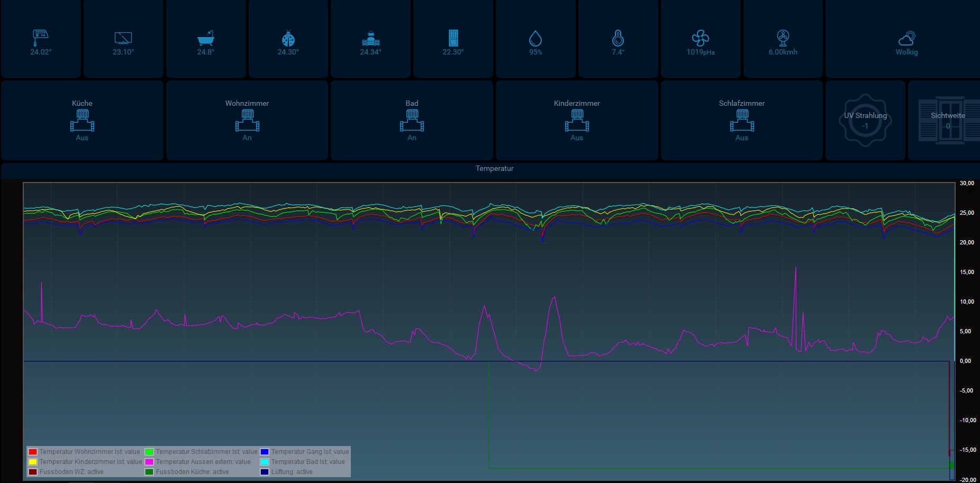Click the 0,00 axis label

tap(965, 361)
